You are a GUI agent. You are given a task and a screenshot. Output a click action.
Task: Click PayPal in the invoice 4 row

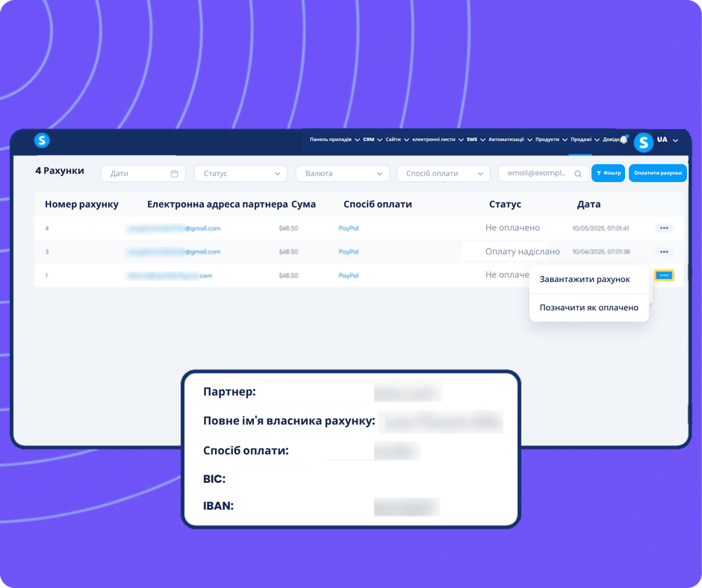[348, 228]
